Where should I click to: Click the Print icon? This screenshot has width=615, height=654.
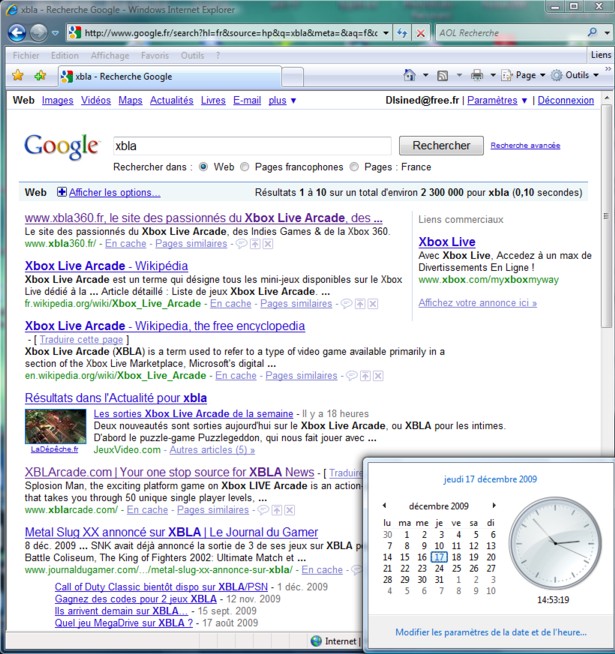pyautogui.click(x=477, y=75)
